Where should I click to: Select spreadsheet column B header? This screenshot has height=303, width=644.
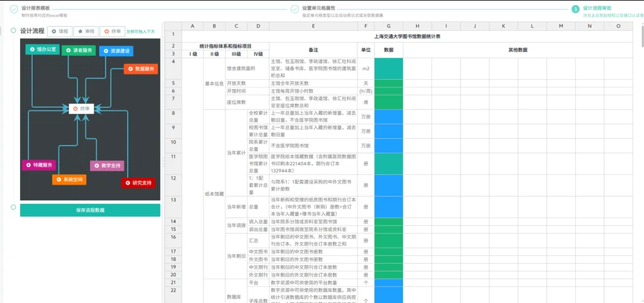[x=214, y=26]
